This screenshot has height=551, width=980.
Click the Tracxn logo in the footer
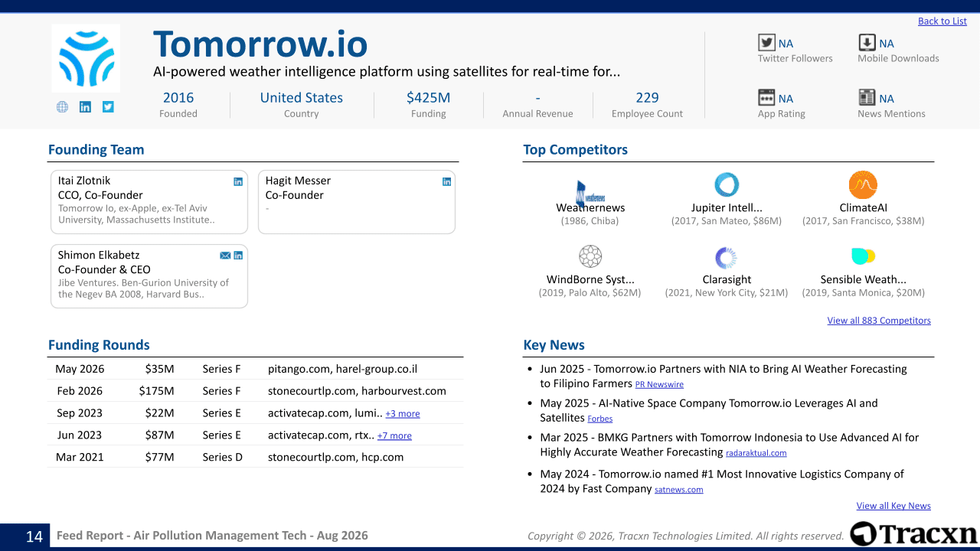tap(913, 533)
